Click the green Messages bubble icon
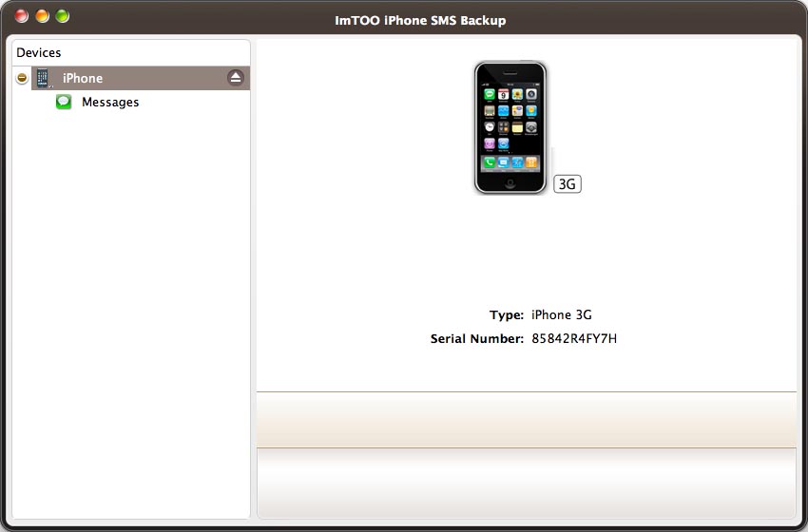The height and width of the screenshot is (532, 808). pyautogui.click(x=64, y=102)
